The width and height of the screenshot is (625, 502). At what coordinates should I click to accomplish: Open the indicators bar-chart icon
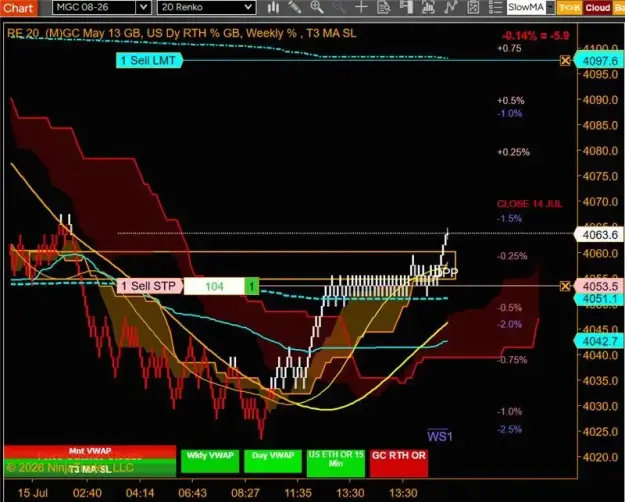tap(428, 7)
